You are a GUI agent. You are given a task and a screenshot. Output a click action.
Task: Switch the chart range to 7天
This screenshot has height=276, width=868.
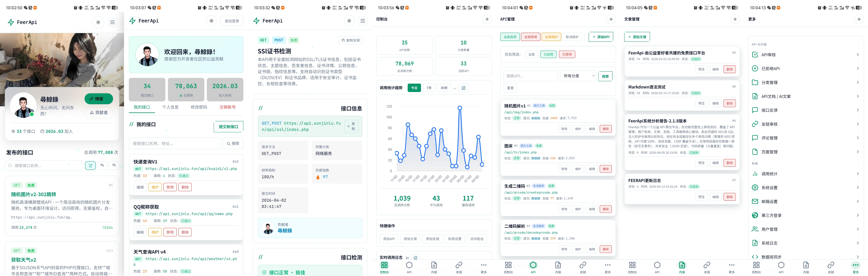tap(429, 88)
